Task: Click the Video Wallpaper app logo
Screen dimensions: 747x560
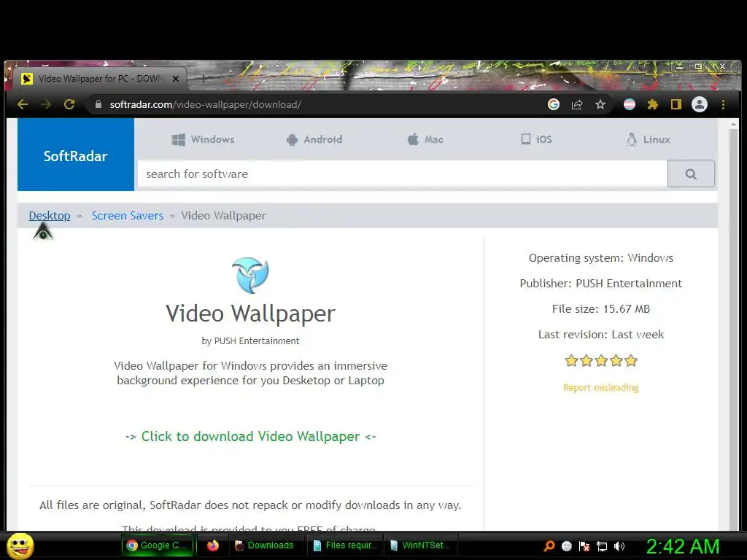Action: [x=250, y=275]
